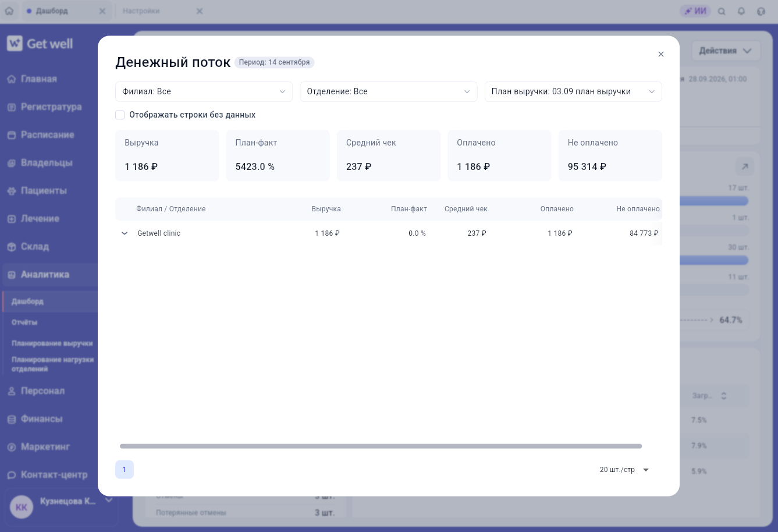Open the 20 шт./стр page size dropdown
The height and width of the screenshot is (532, 778).
[x=624, y=470]
